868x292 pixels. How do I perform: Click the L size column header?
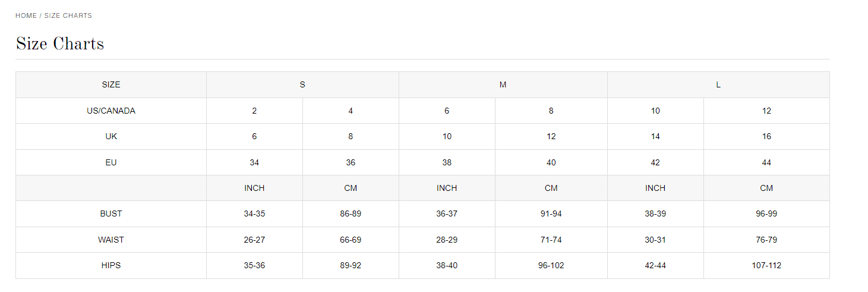coord(718,84)
